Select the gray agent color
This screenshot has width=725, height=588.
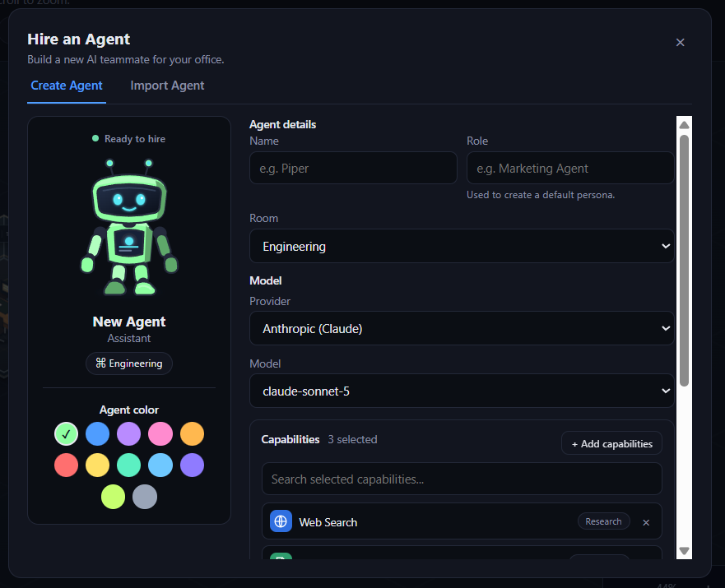pos(145,497)
